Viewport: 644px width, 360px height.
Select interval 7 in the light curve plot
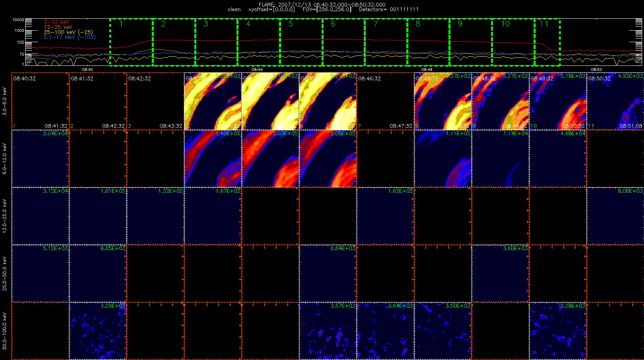pos(386,42)
